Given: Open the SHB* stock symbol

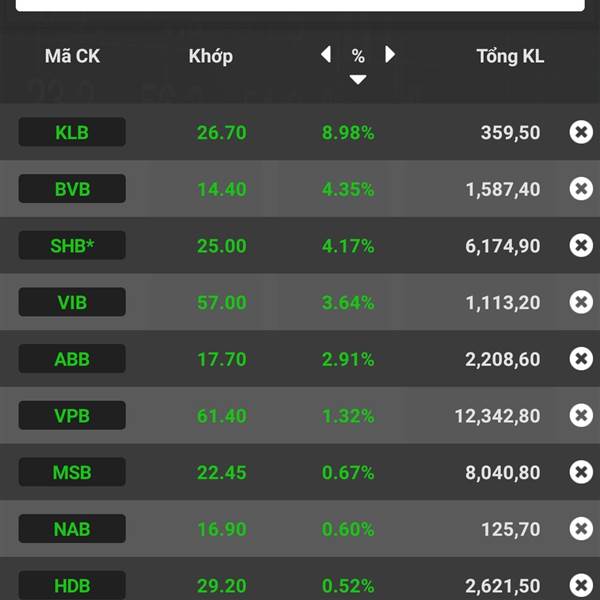Looking at the screenshot, I should pos(72,245).
